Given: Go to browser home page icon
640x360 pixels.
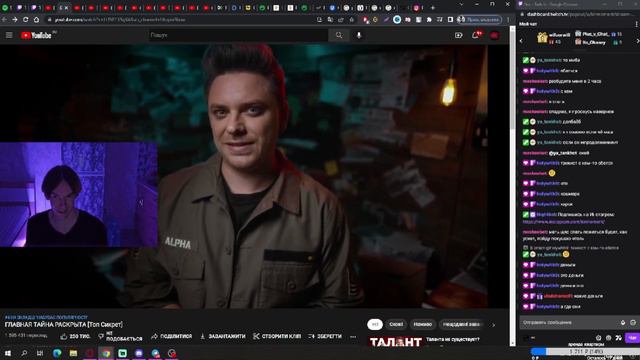Looking at the screenshot, I should coord(36,19).
